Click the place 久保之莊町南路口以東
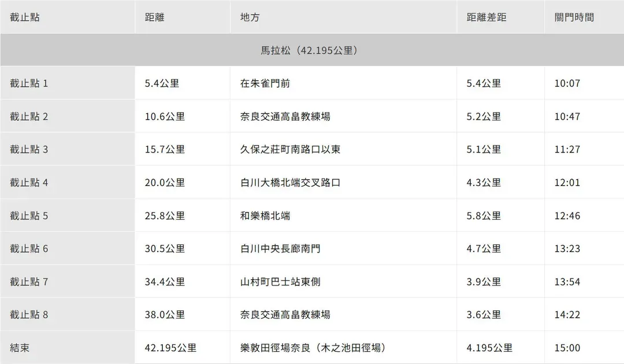 click(x=290, y=149)
